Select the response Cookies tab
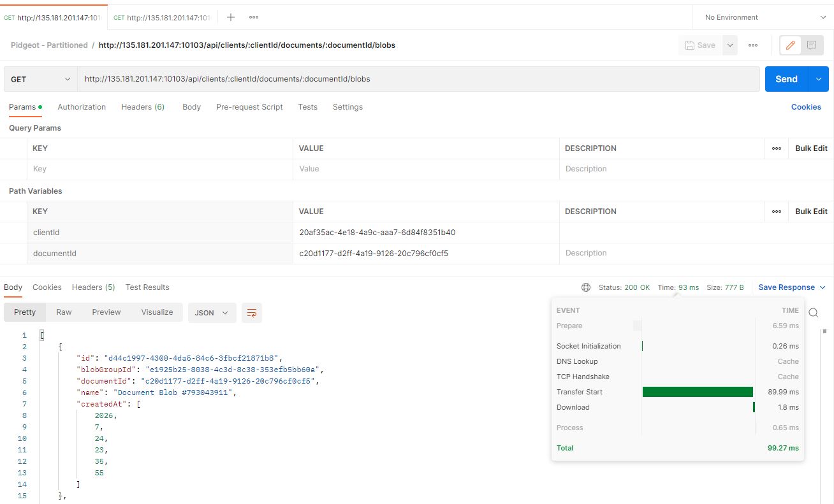834x504 pixels. [x=47, y=287]
